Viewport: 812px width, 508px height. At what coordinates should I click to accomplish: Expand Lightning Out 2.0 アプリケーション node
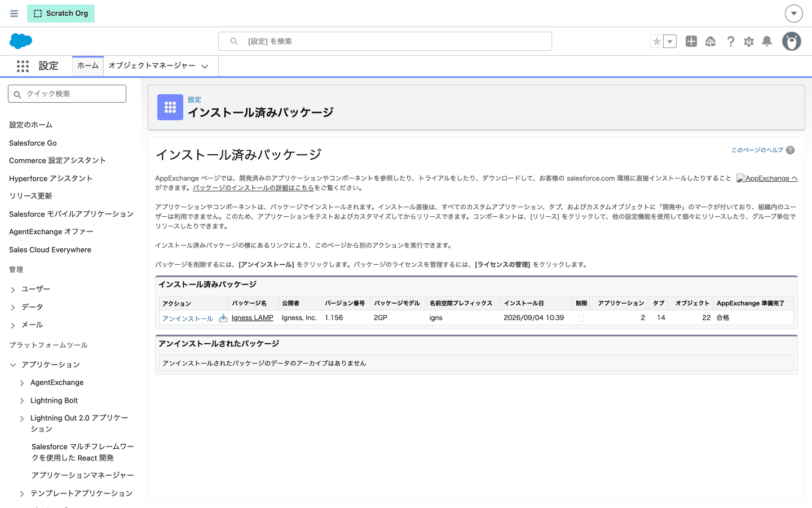pos(22,419)
